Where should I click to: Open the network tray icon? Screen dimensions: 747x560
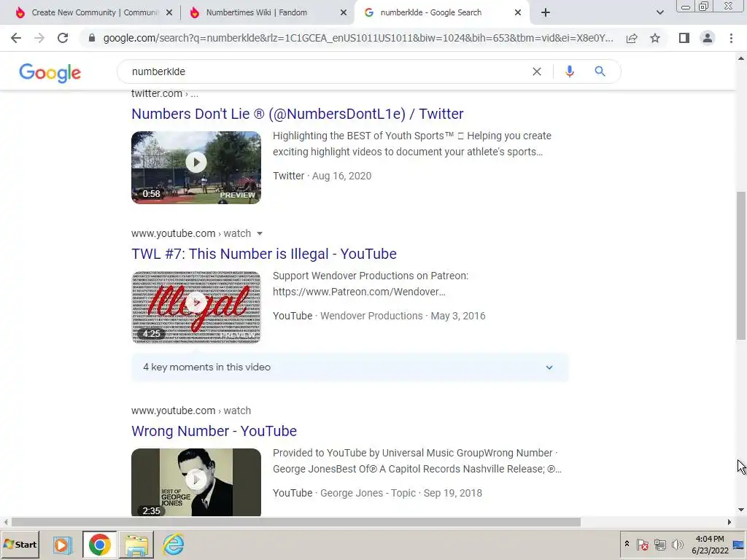659,544
